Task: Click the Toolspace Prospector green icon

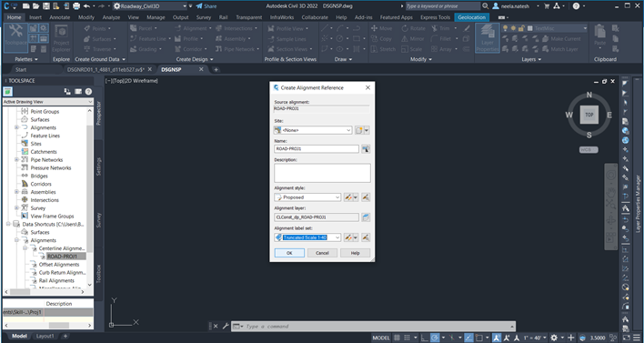Action: (x=8, y=92)
